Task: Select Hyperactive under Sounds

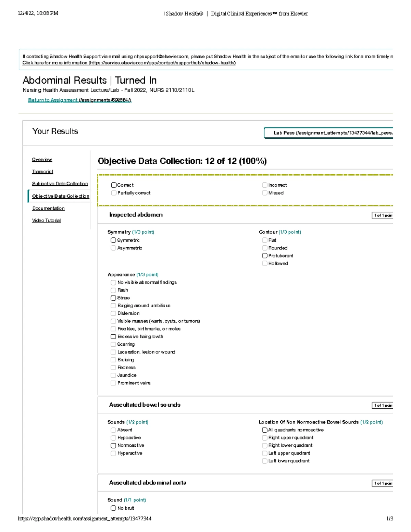Action: 113,453
